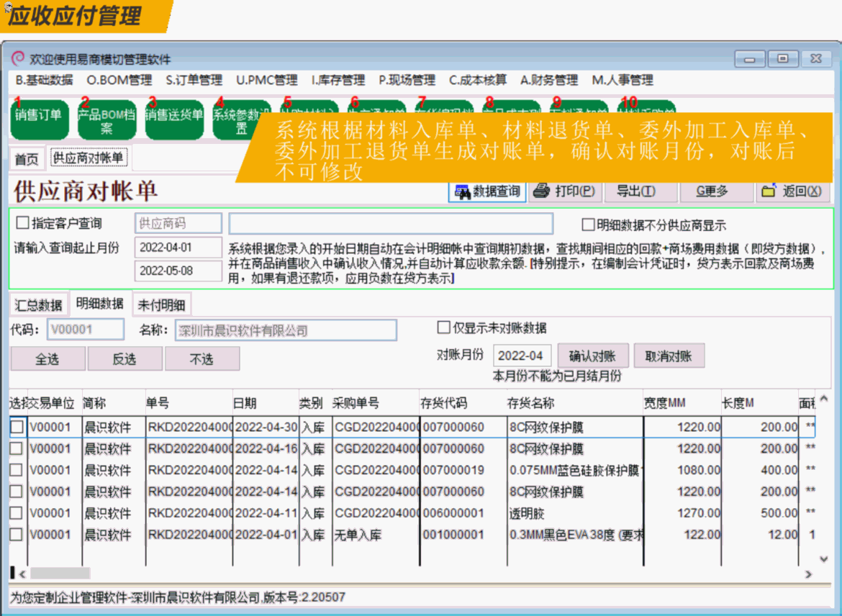
Task: Enable the 指定客户查询 checkbox
Action: coord(22,223)
